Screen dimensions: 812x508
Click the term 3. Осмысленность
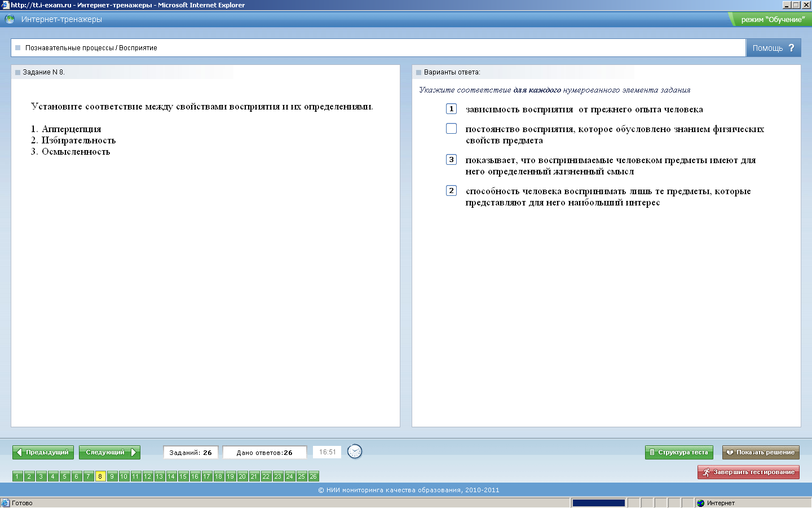[70, 152]
